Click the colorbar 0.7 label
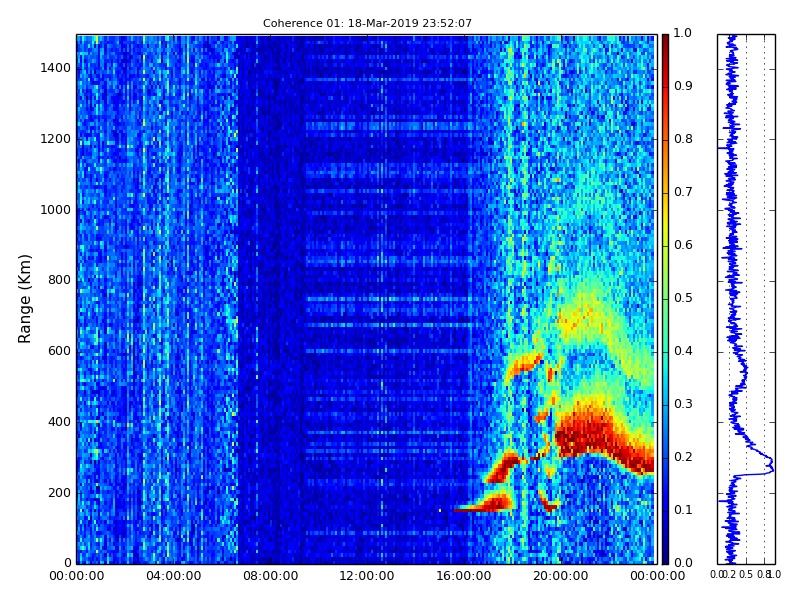This screenshot has height=600, width=800. pyautogui.click(x=683, y=192)
